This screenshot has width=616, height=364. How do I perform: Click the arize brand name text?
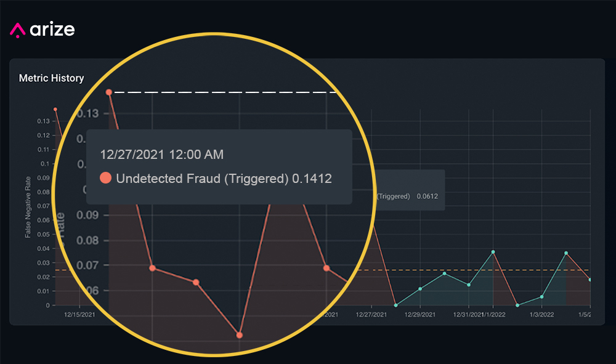coord(53,29)
